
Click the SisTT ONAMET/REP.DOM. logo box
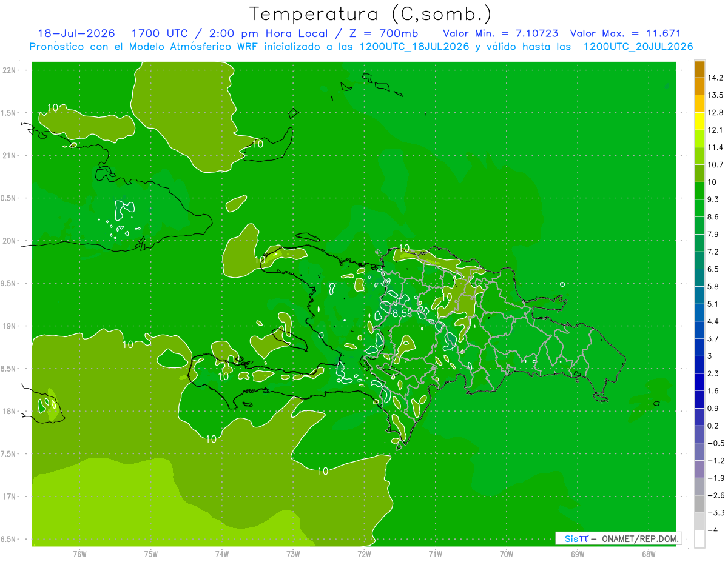pos(619,538)
